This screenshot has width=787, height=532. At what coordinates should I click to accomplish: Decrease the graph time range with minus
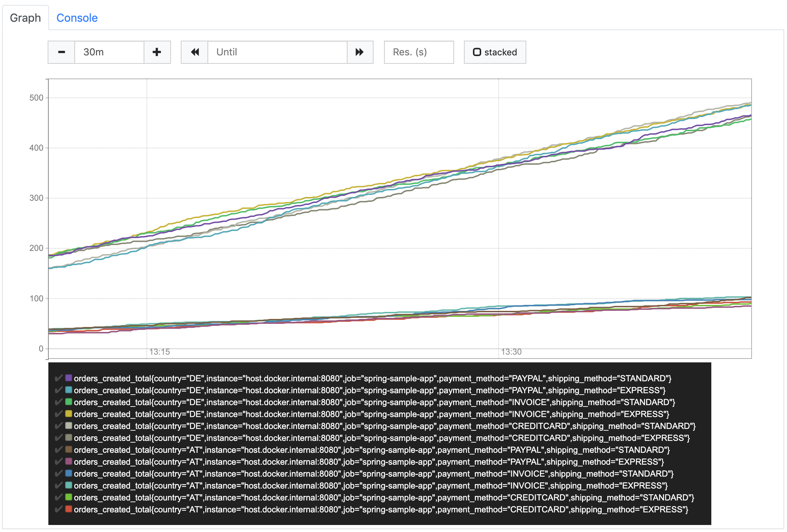point(61,52)
